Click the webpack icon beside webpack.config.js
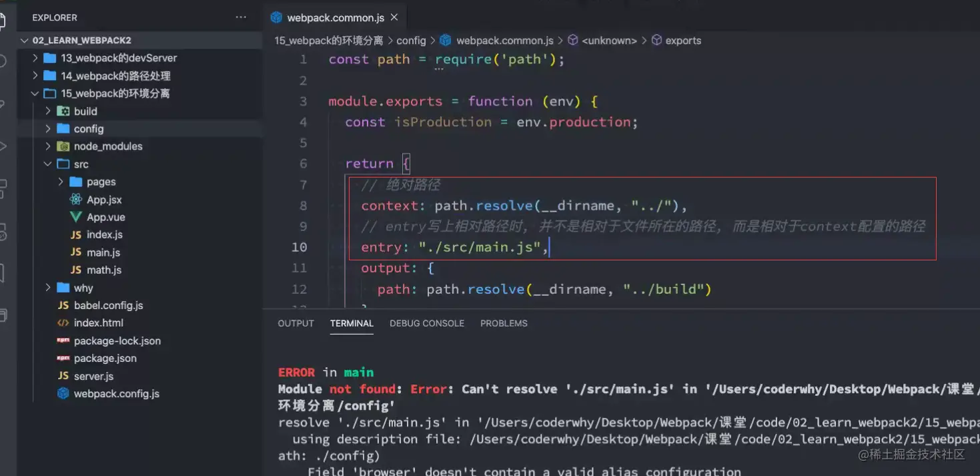 (x=63, y=393)
